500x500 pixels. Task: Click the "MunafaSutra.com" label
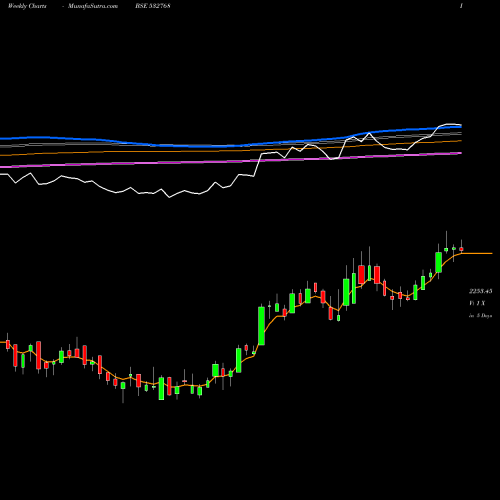coord(93,6)
